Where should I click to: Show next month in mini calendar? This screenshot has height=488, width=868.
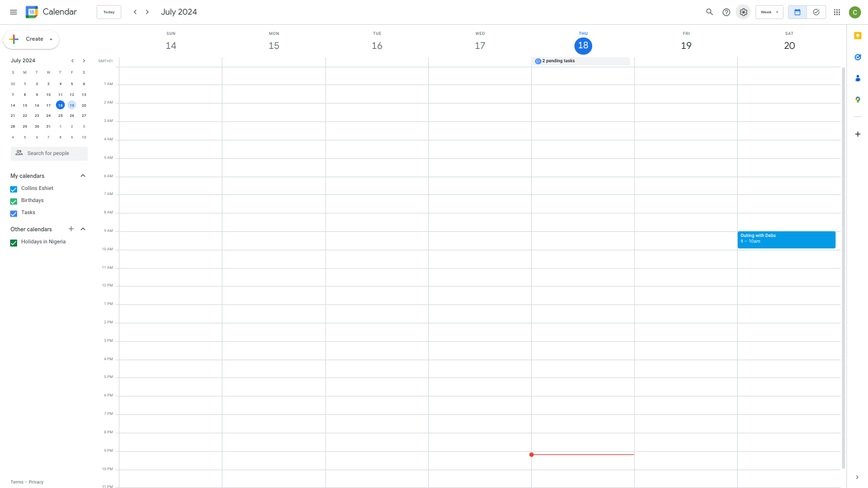(84, 61)
